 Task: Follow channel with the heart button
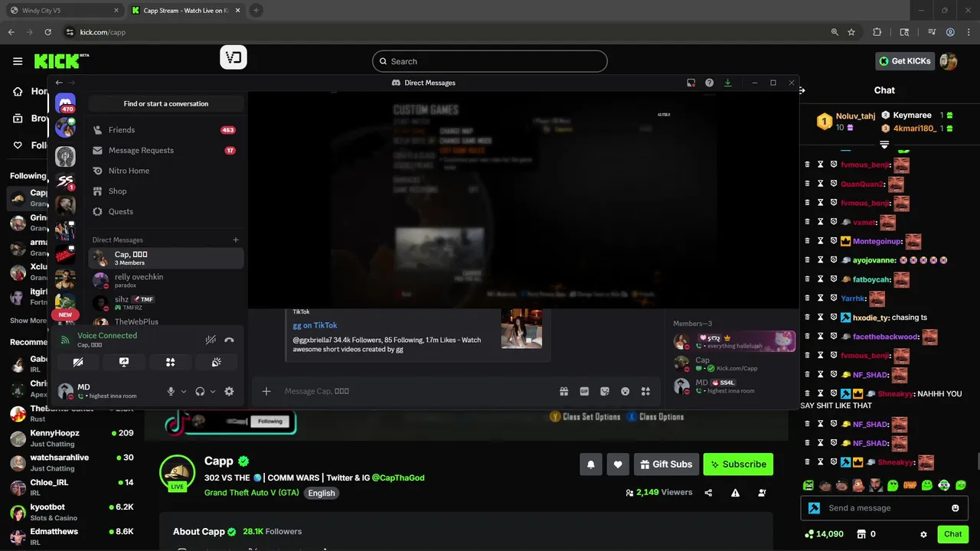pyautogui.click(x=618, y=464)
